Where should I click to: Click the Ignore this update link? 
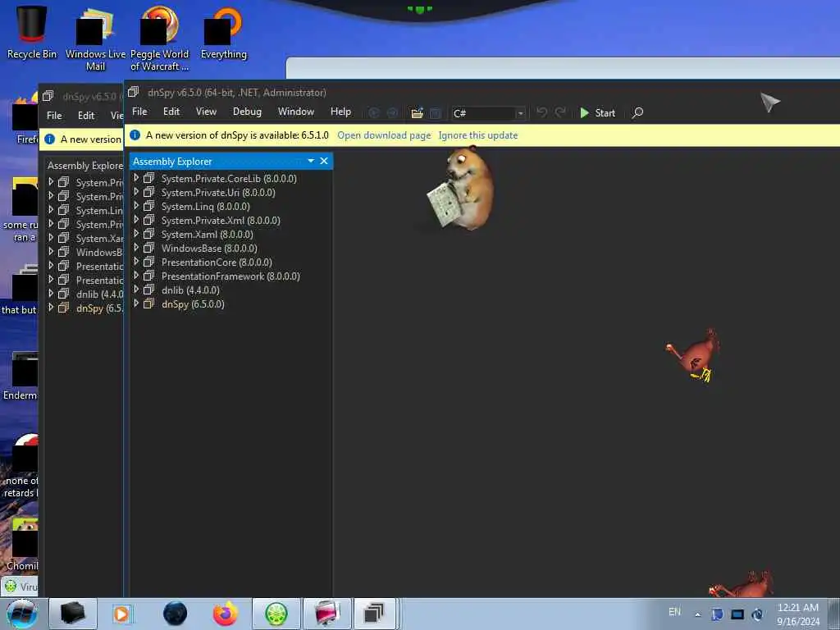pos(478,135)
